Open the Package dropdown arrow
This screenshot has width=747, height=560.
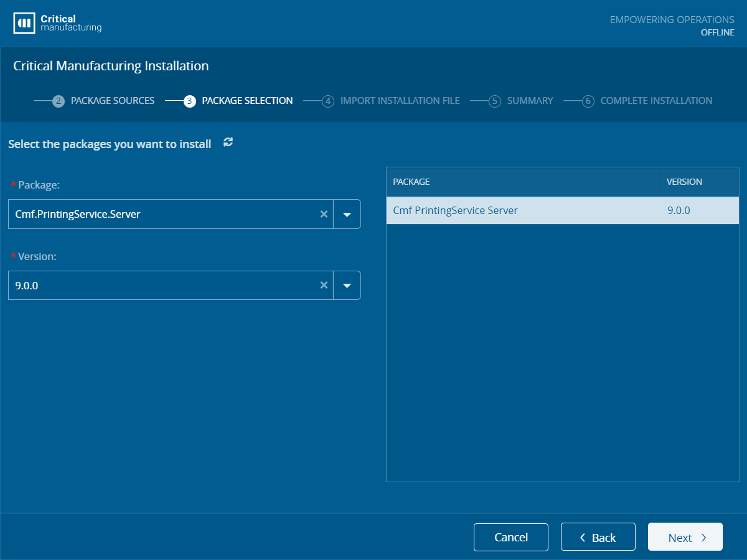point(347,214)
